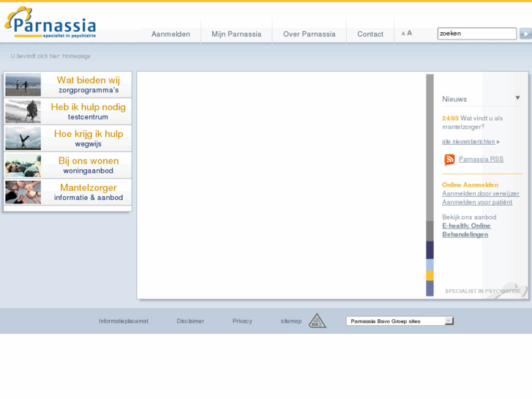
Task: Select the large A font size
Action: pos(410,33)
